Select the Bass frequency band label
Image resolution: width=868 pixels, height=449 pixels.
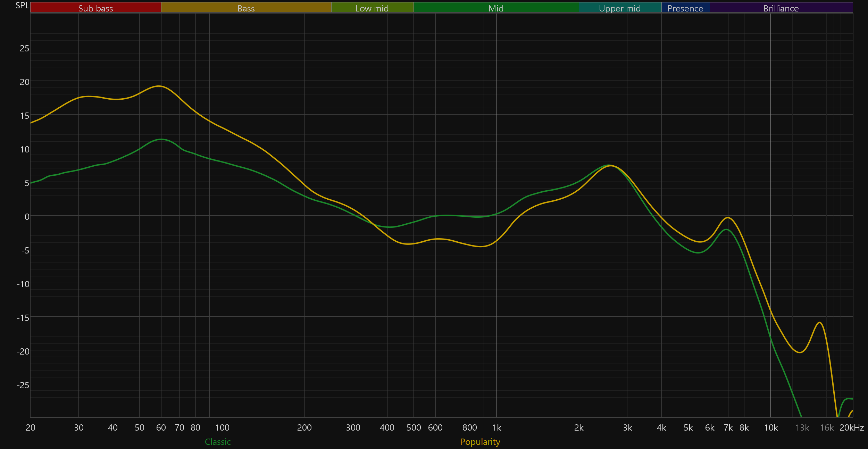pyautogui.click(x=246, y=8)
